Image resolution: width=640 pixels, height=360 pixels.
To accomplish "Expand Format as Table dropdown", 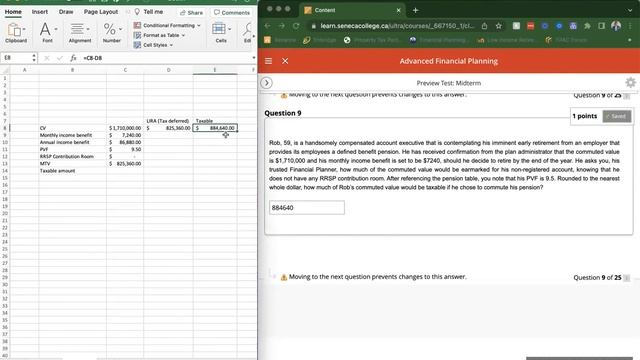I will coord(183,35).
